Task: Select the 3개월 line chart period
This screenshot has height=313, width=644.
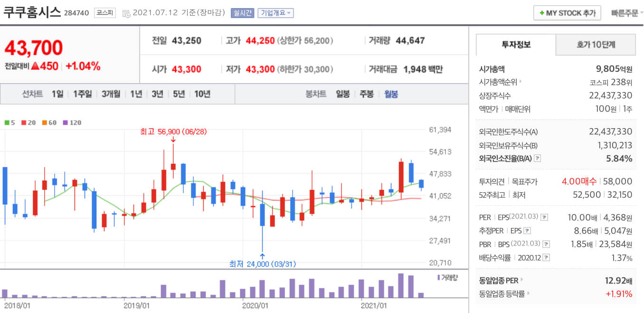Action: 111,94
